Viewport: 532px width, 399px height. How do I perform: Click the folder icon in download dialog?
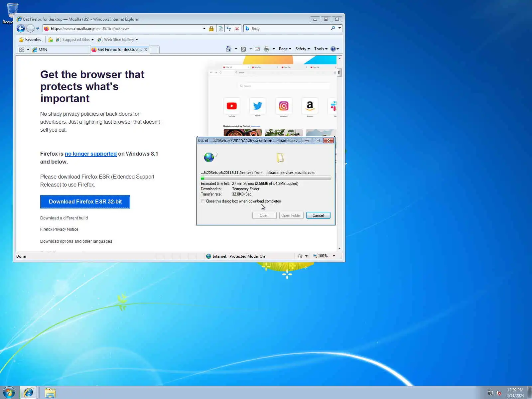point(280,158)
